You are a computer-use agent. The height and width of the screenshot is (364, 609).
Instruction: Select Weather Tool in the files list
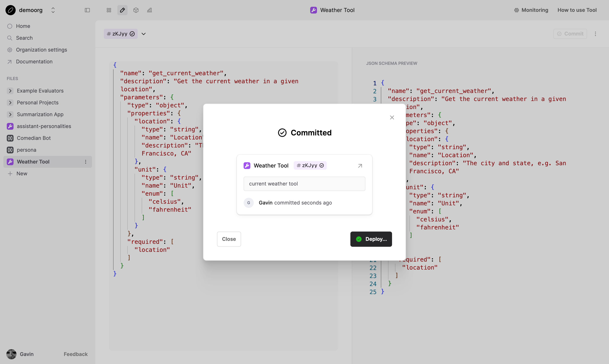[x=48, y=162]
